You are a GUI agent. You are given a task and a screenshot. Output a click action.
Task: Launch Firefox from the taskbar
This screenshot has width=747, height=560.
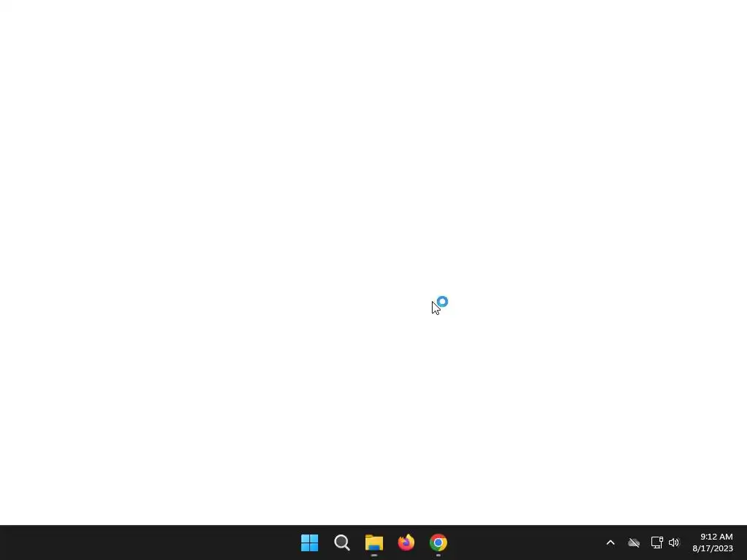(x=406, y=542)
